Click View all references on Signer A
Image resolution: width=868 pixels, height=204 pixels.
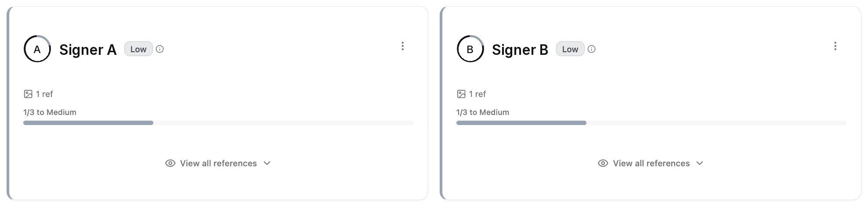218,163
